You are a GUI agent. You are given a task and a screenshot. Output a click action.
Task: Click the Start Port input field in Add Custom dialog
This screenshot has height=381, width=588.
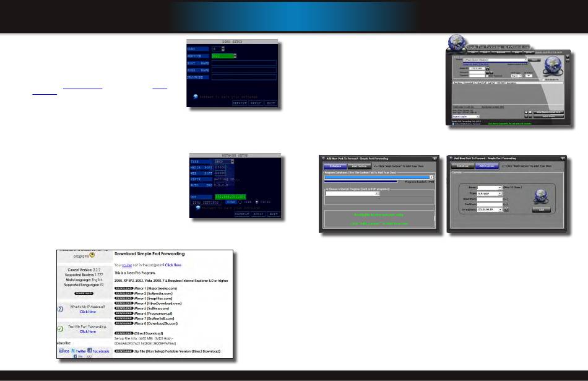coord(490,199)
